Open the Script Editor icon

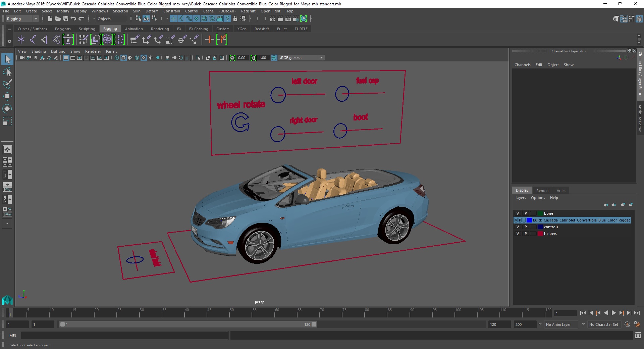(638, 335)
